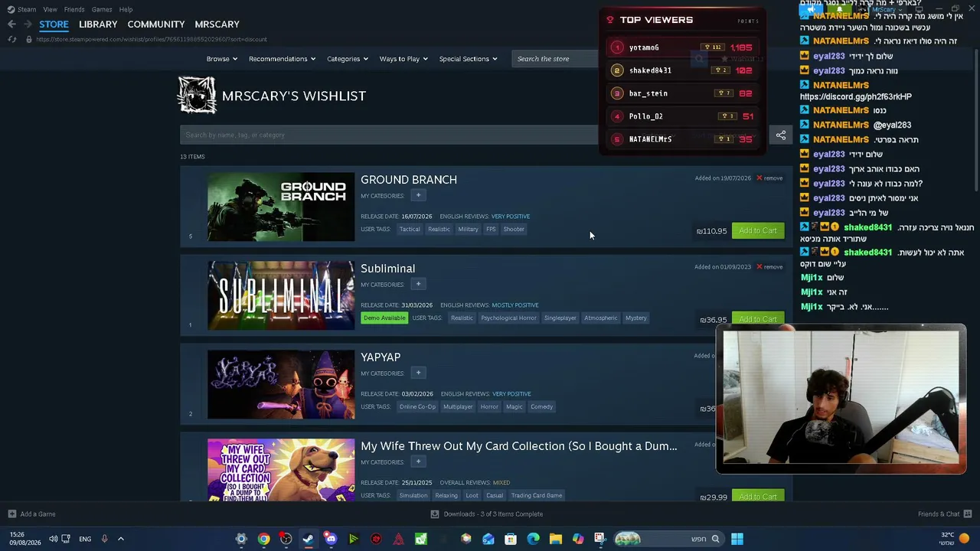
Task: Click the share icon beside the wishlist search
Action: coord(781,135)
